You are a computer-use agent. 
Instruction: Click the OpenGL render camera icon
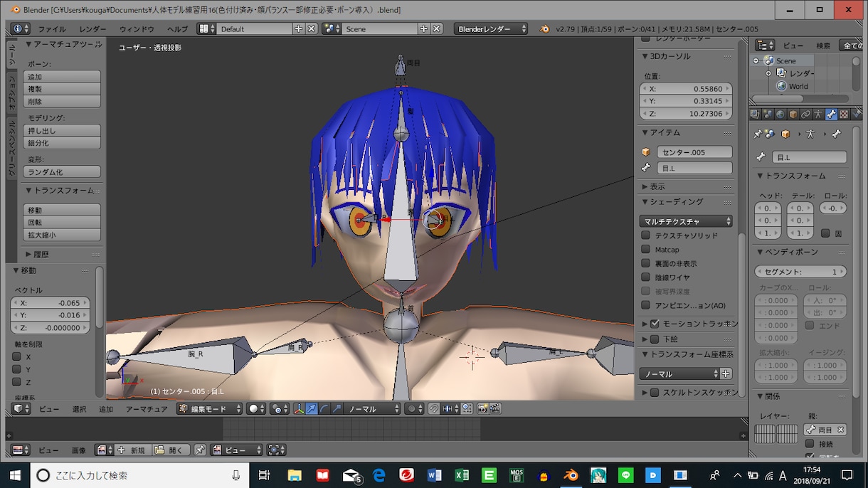482,408
